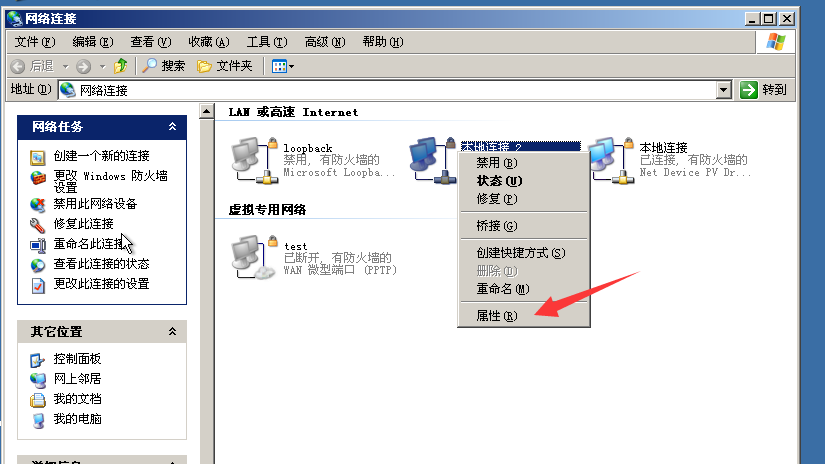Image resolution: width=825 pixels, height=464 pixels.
Task: Click the scrollbar up arrow
Action: tap(207, 111)
